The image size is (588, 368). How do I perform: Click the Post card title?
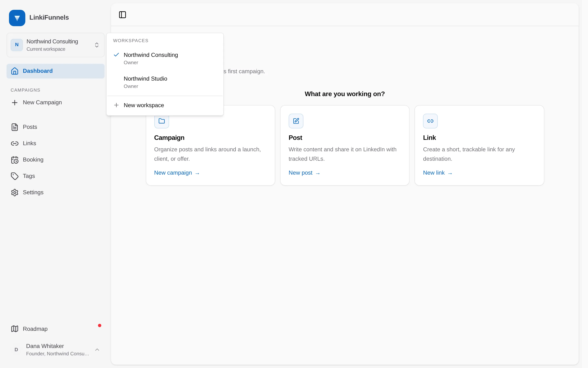point(295,138)
